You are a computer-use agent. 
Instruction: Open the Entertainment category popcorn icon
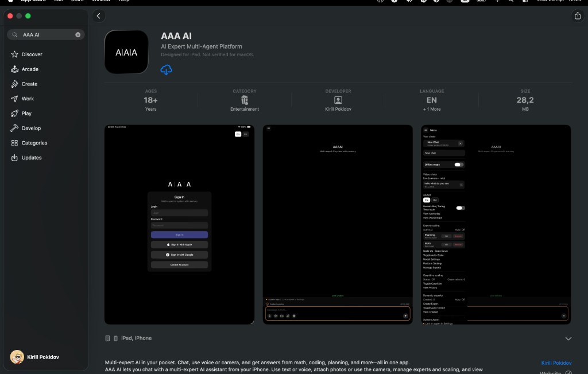(245, 100)
